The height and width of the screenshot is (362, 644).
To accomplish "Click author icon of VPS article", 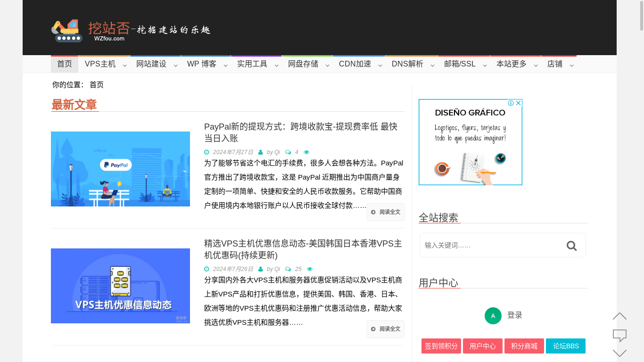I will 261,269.
